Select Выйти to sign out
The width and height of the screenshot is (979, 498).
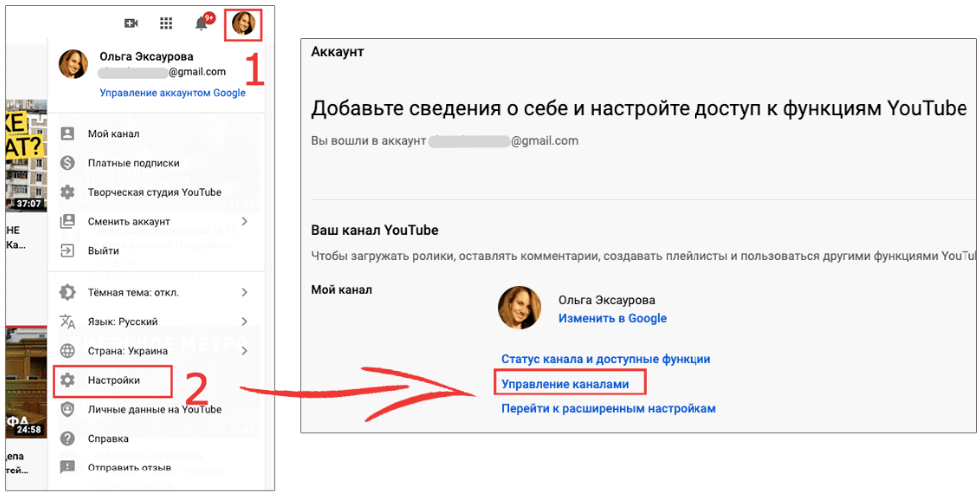tap(104, 251)
